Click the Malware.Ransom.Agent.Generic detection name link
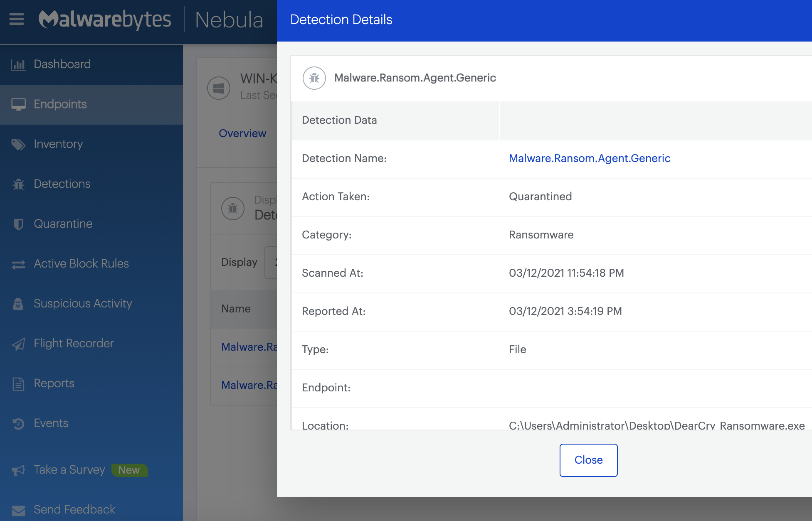The height and width of the screenshot is (521, 812). coord(590,158)
